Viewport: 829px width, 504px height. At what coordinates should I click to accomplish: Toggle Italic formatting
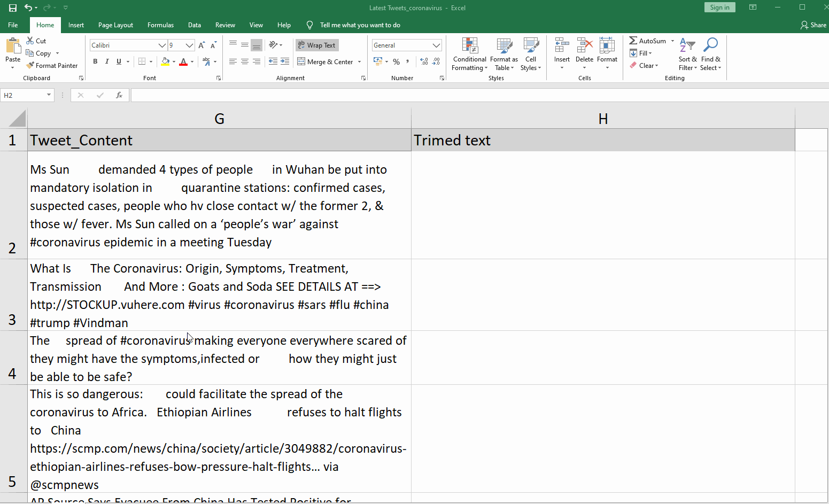click(x=107, y=61)
